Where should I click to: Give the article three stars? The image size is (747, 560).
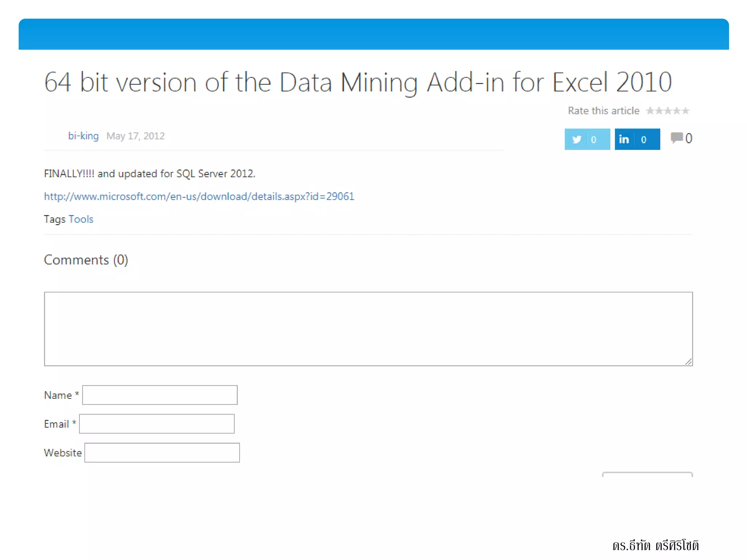(x=668, y=110)
